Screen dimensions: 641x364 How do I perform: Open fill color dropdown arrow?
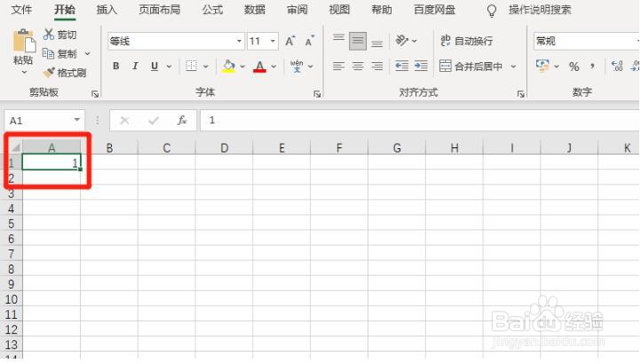pos(242,67)
